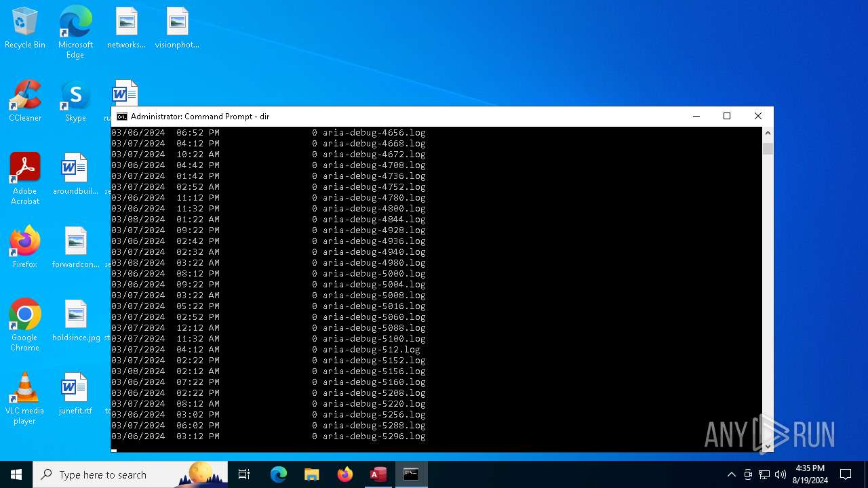This screenshot has height=488, width=868.
Task: Select the visionphot image file on desktop
Action: tap(177, 28)
